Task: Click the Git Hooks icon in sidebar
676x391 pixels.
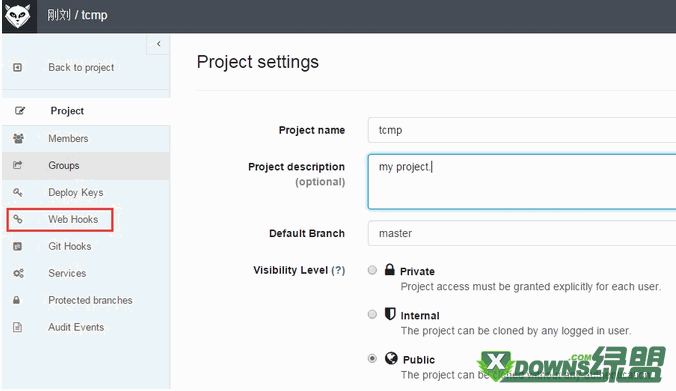Action: tap(17, 246)
